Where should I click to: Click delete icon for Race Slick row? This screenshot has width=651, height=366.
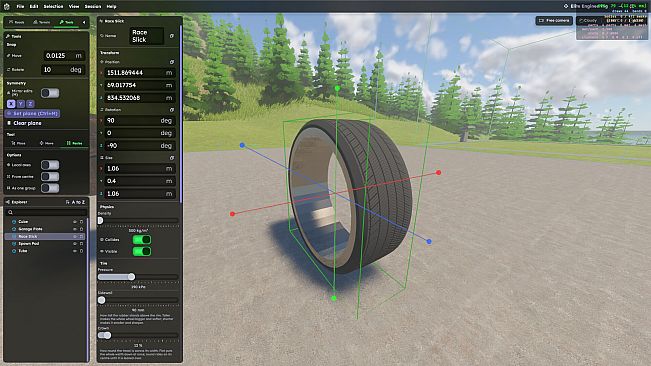pos(81,236)
